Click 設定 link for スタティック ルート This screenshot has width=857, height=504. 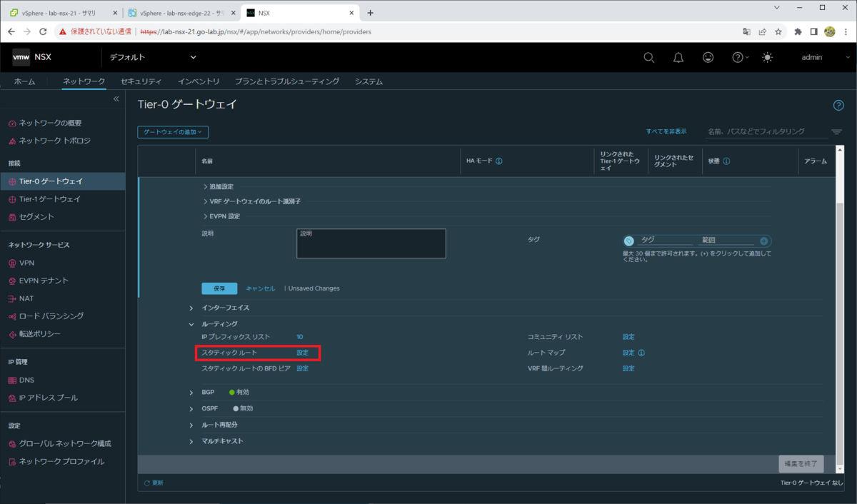point(303,353)
